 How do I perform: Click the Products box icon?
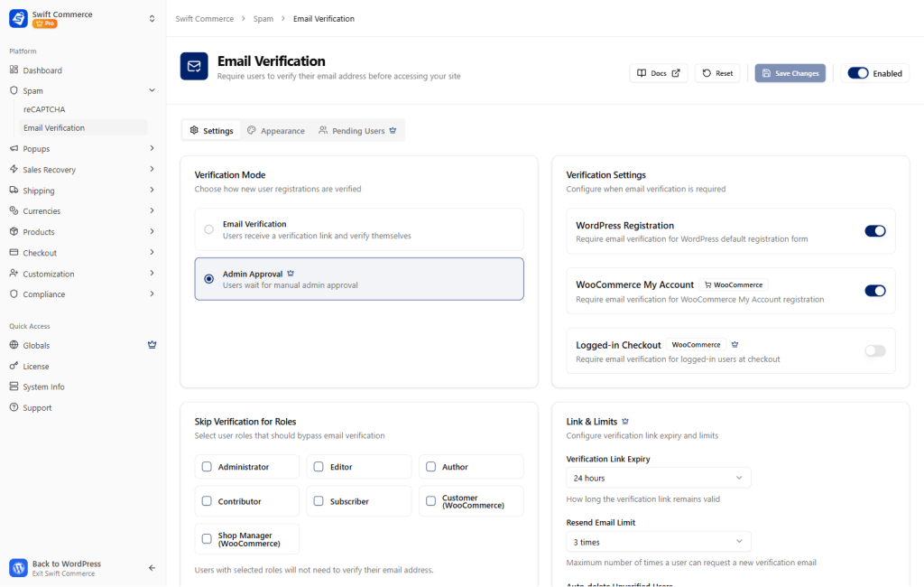(14, 231)
